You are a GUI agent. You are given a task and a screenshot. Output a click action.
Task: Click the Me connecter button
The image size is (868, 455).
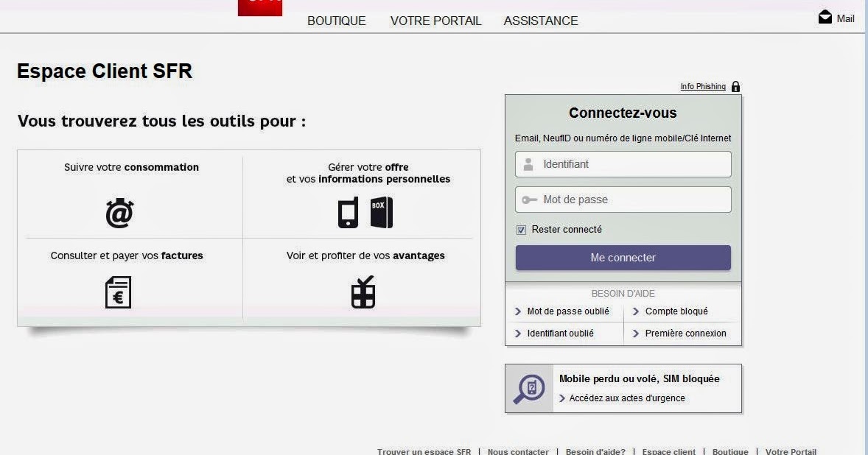[623, 258]
